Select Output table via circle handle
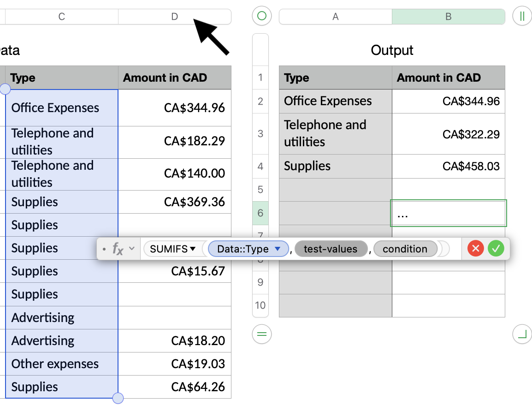532x418 pixels. (262, 16)
